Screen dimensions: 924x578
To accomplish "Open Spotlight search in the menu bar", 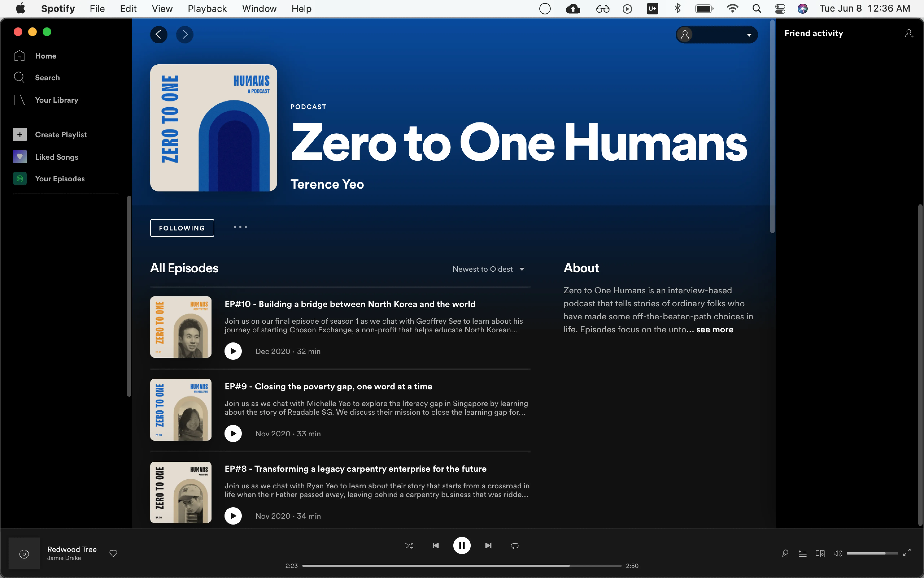I will 757,8.
